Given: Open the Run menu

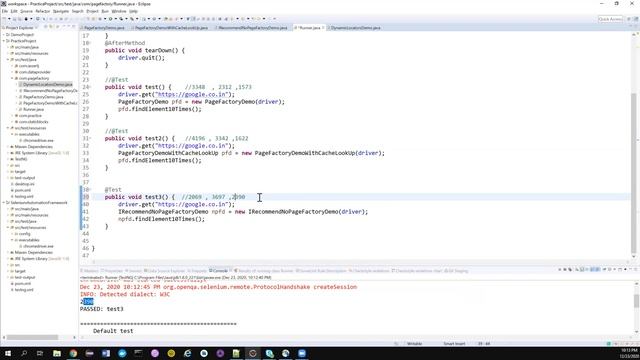Looking at the screenshot, I should (105, 11).
